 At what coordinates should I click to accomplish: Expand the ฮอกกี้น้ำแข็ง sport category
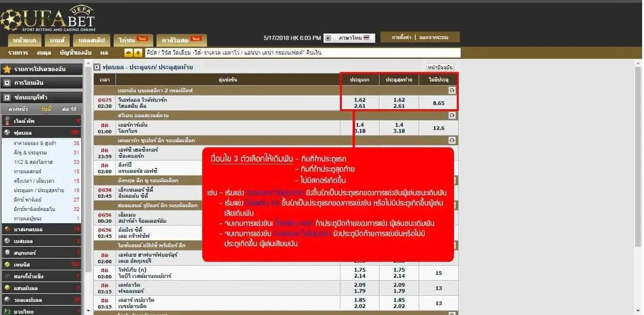click(x=41, y=276)
